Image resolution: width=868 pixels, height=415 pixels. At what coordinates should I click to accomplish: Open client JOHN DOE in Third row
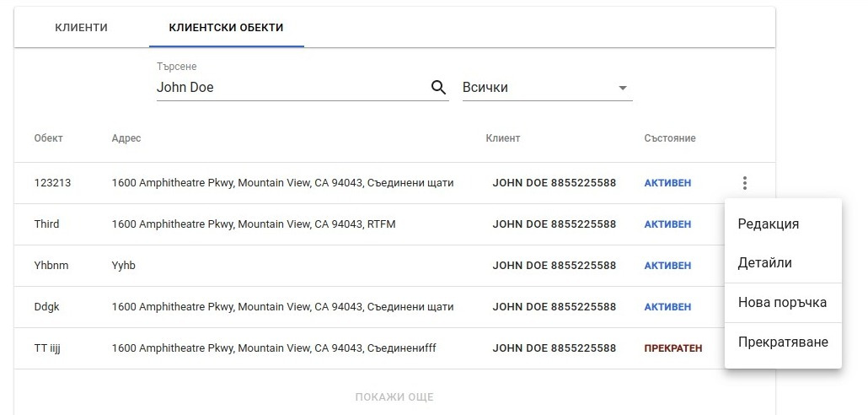click(555, 224)
